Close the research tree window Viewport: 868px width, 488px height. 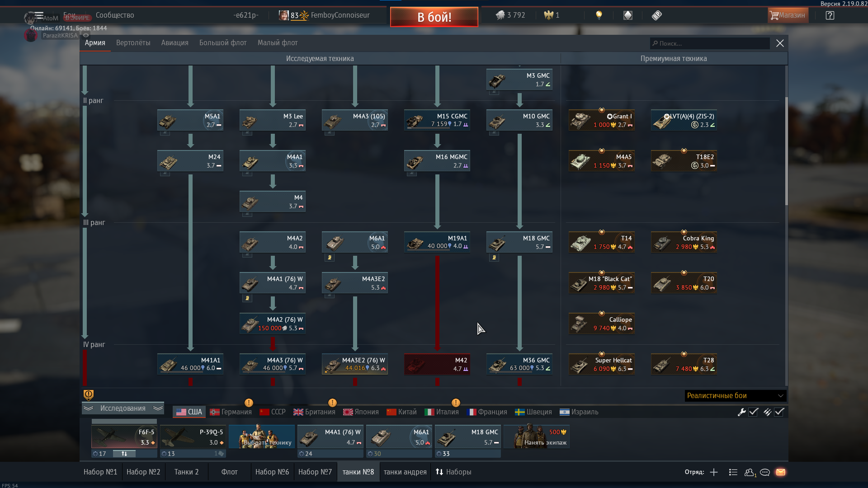pyautogui.click(x=780, y=43)
